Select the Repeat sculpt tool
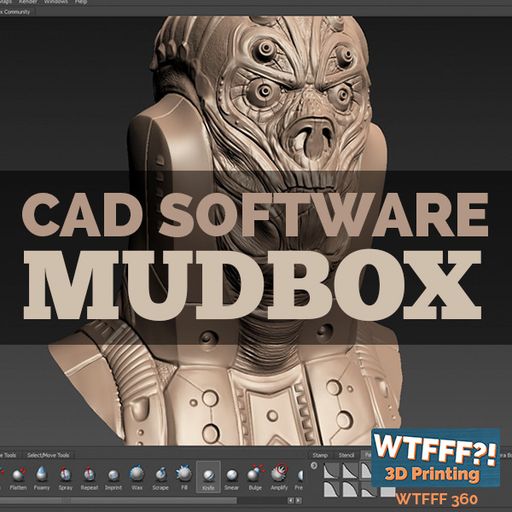The width and height of the screenshot is (512, 512). pos(89,478)
